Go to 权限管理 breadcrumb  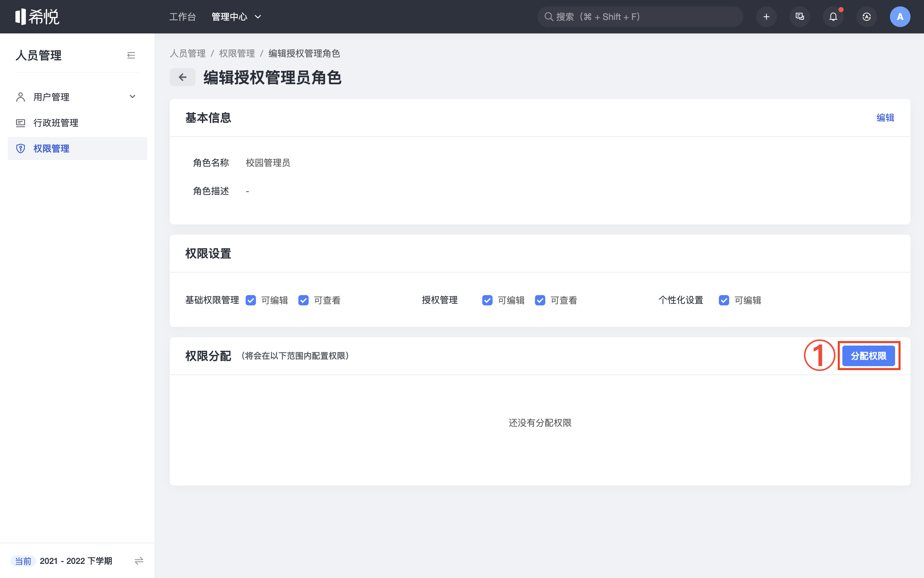(237, 53)
